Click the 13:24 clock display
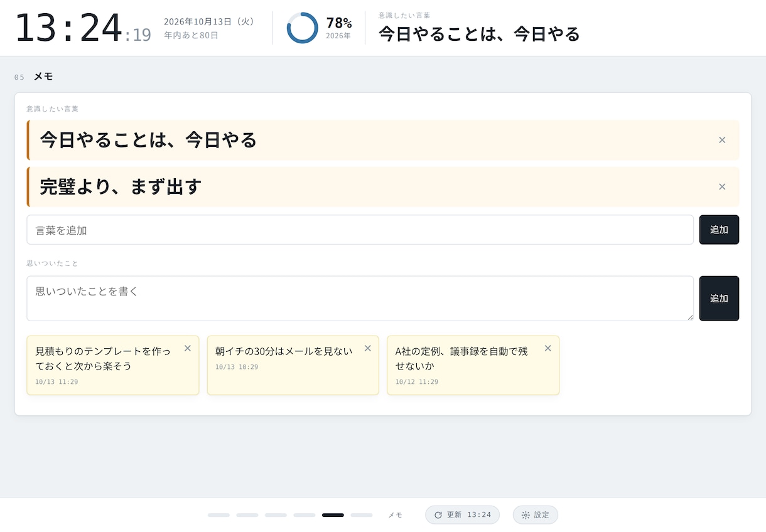This screenshot has height=532, width=766. (83, 28)
